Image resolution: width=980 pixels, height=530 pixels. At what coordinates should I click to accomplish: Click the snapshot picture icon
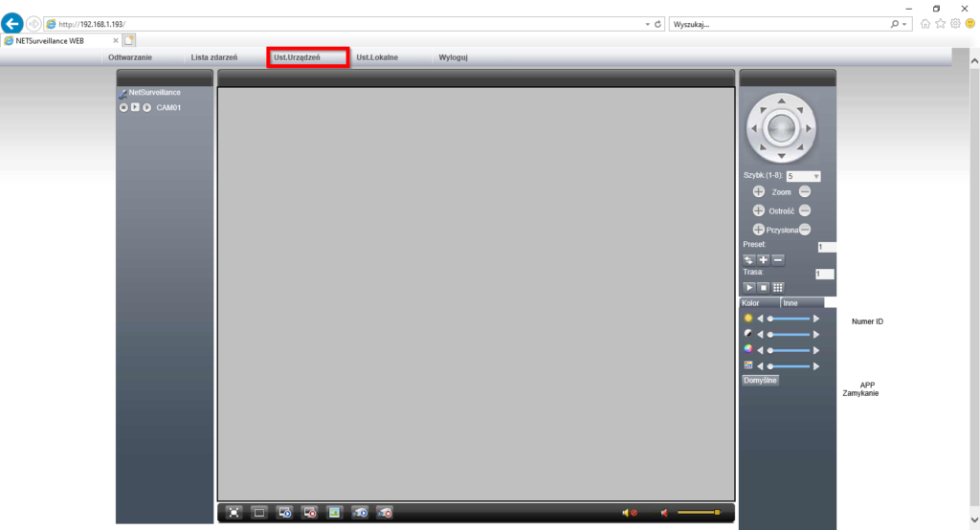[x=334, y=513]
